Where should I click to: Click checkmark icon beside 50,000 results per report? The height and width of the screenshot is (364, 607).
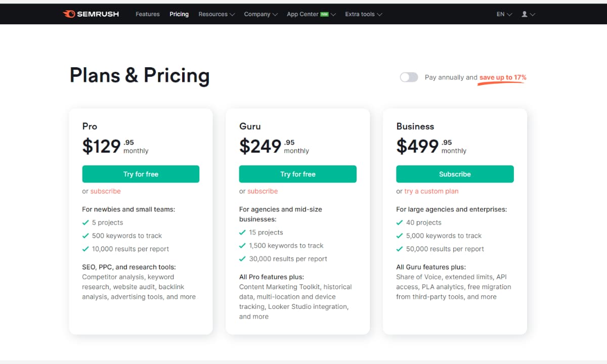coord(400,249)
